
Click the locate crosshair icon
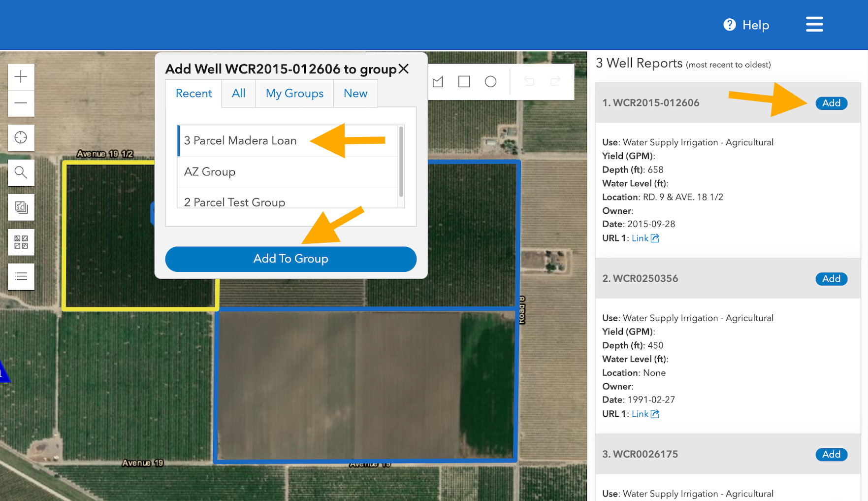pos(21,137)
